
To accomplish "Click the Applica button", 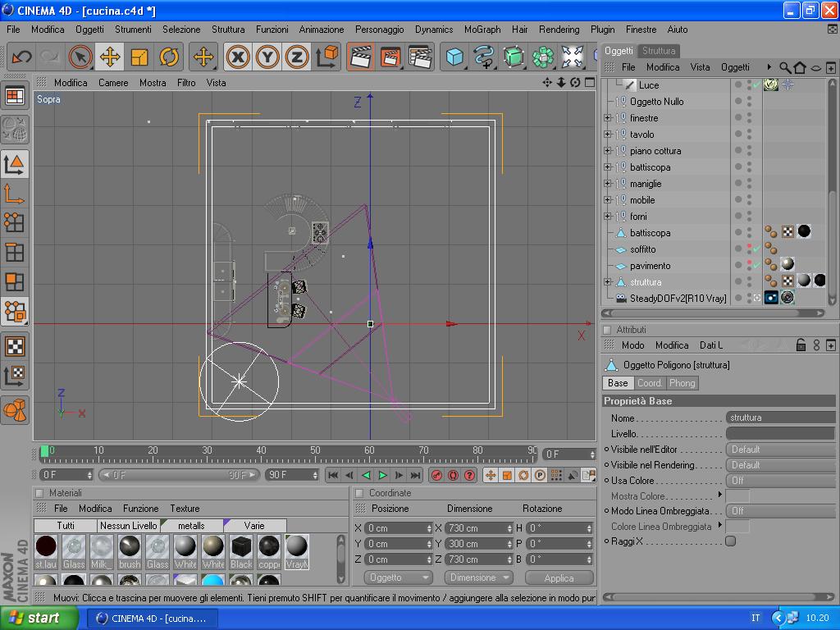I will point(559,577).
